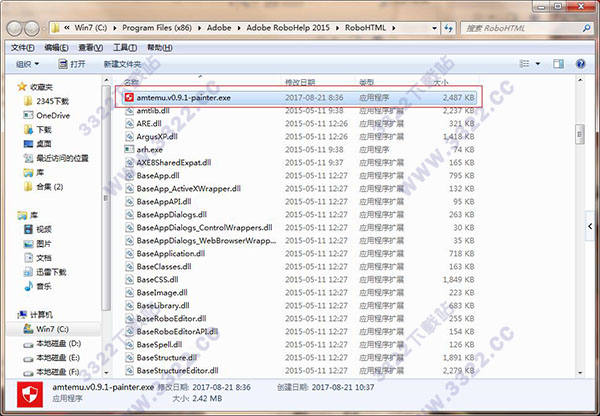600x416 pixels.
Task: Click the red shield icon in details pane
Action: pos(30,395)
